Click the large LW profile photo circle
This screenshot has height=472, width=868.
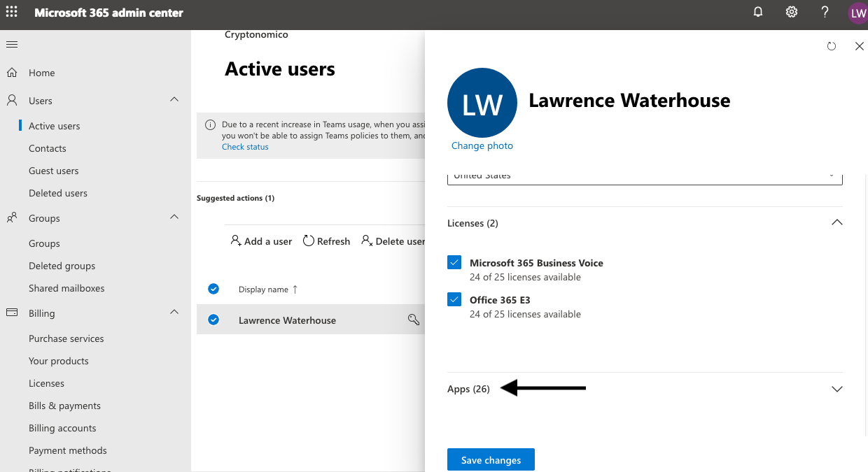482,103
